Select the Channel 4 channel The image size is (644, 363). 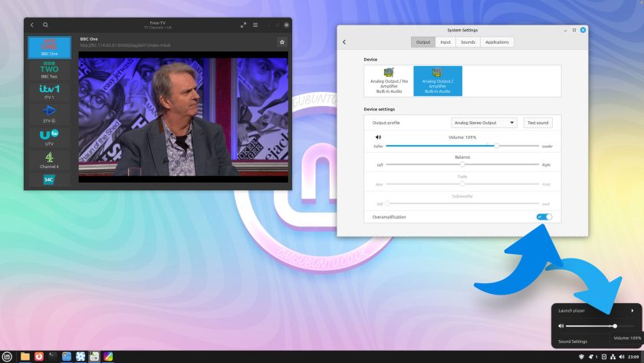(49, 160)
